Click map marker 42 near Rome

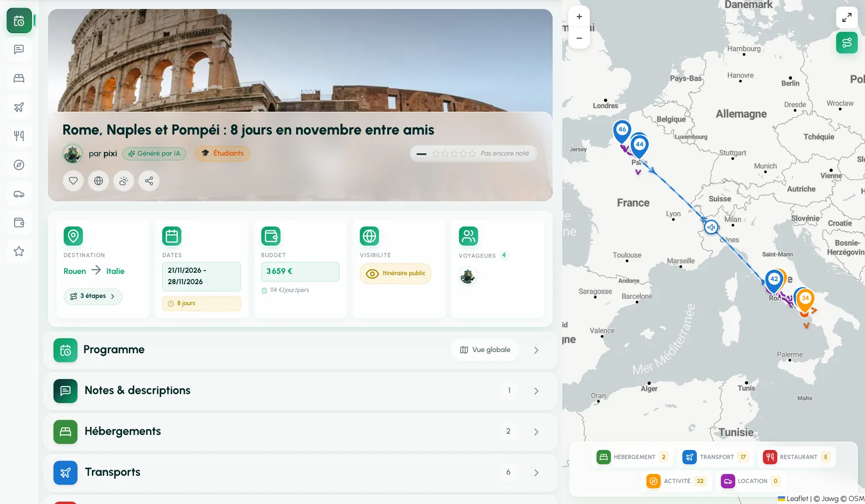pos(774,281)
